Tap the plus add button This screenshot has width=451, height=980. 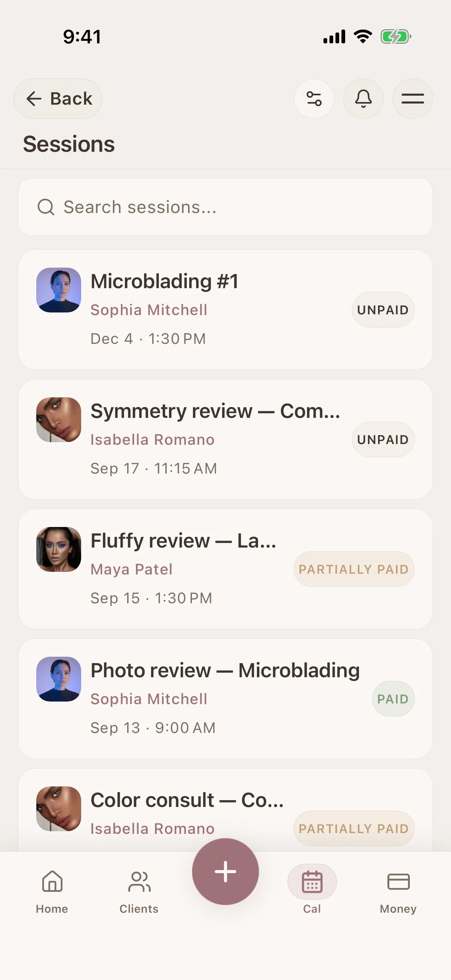coord(225,871)
